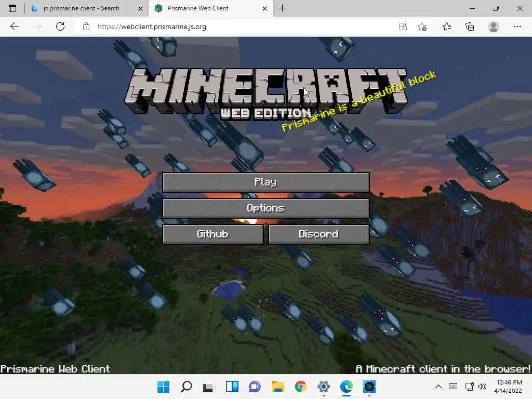Select the Prismarine Web Client tab
This screenshot has height=399, width=532.
tap(198, 8)
